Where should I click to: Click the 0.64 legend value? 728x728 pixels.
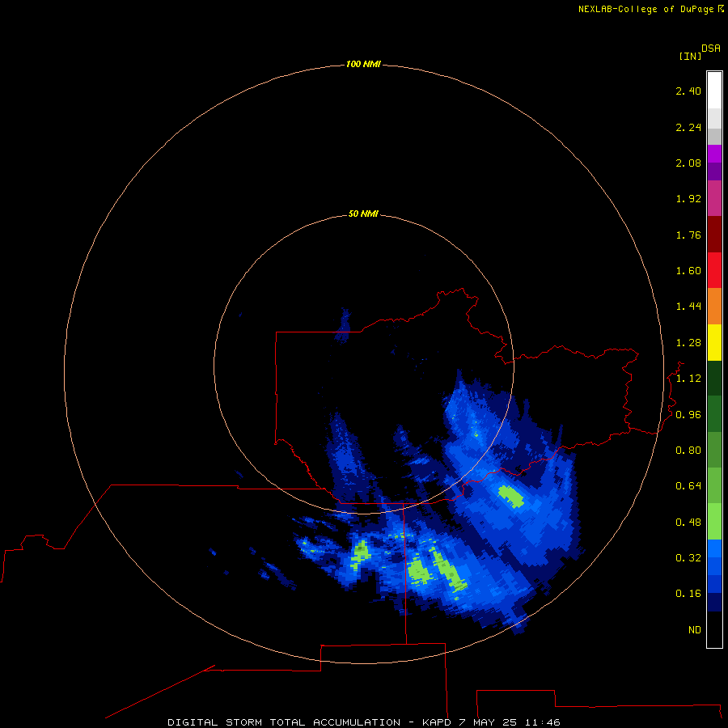coord(688,485)
